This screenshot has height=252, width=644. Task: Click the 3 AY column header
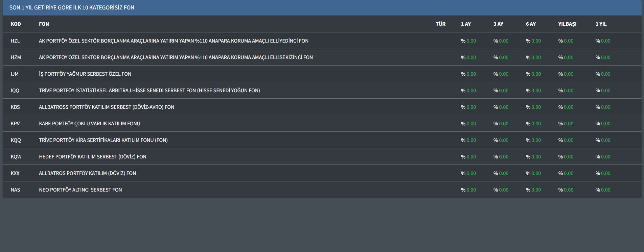tap(498, 24)
